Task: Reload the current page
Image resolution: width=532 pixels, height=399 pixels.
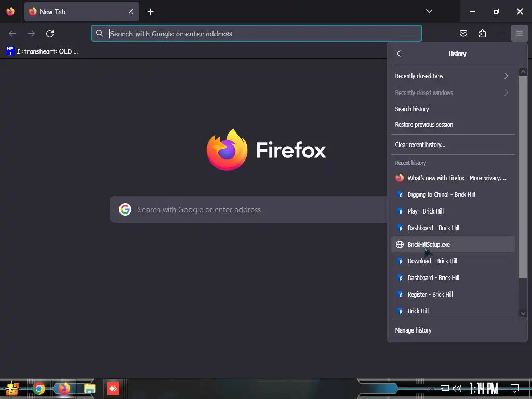Action: pyautogui.click(x=50, y=34)
